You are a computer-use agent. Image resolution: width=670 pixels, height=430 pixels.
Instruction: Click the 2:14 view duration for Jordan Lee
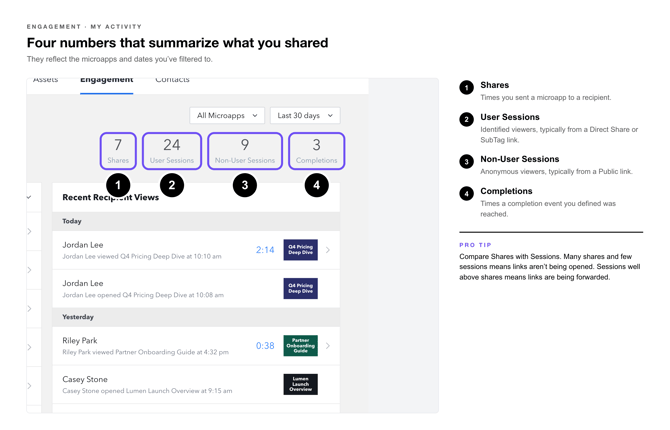tap(265, 250)
